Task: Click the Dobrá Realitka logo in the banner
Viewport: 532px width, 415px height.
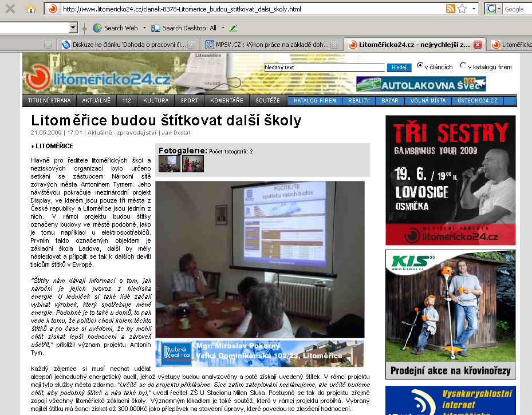Action: tap(176, 354)
